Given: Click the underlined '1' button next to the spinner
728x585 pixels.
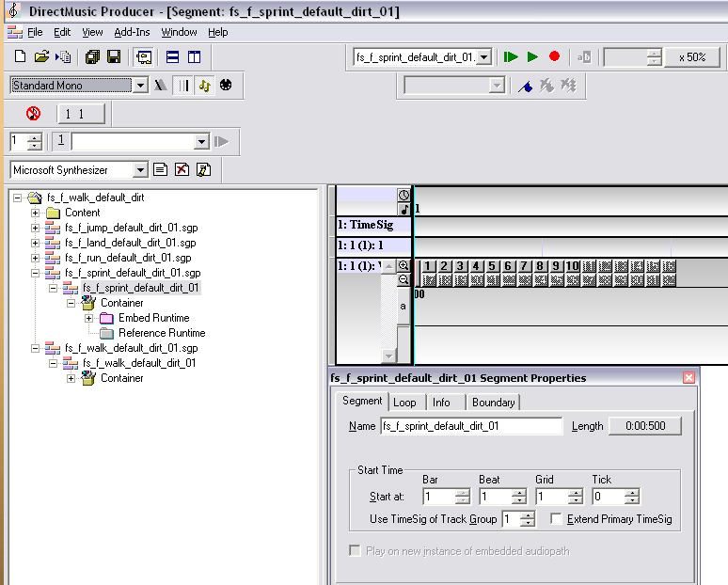Looking at the screenshot, I should (61, 141).
